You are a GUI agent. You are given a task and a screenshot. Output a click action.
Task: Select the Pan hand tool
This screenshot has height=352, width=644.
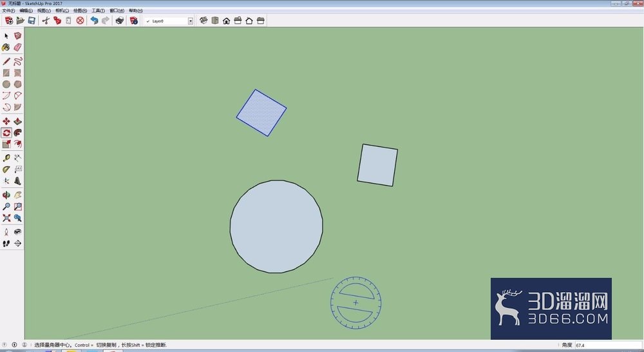point(17,195)
